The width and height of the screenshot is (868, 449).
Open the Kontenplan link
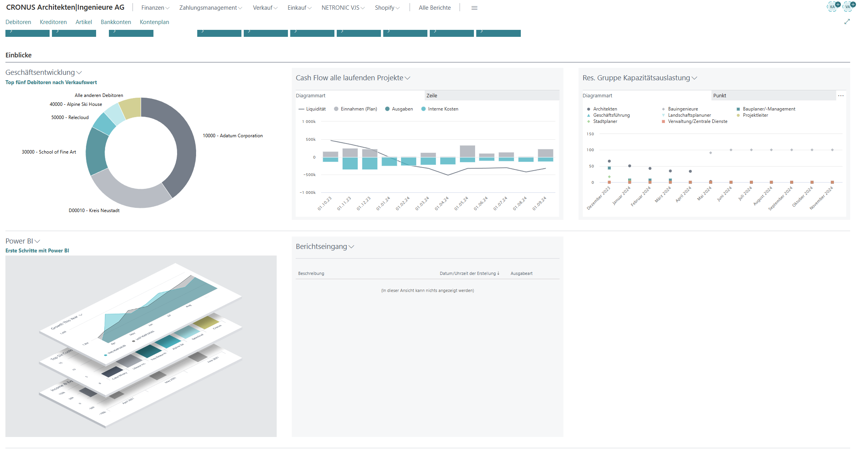[155, 22]
